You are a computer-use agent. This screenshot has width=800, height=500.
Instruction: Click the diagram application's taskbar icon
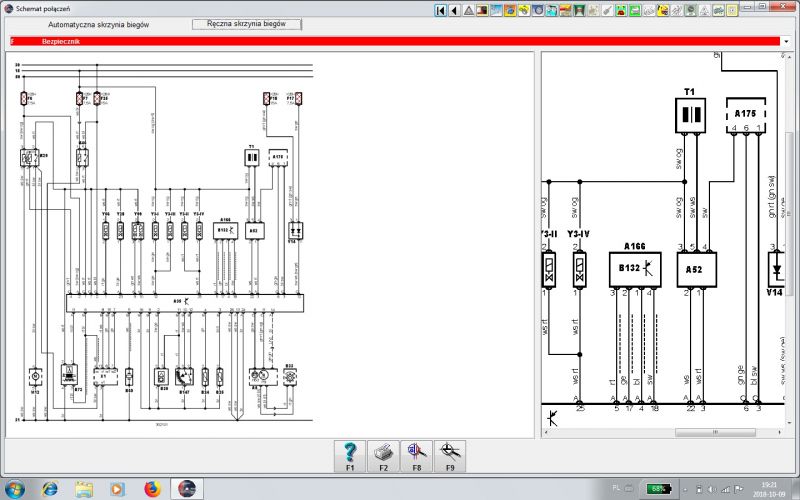(187, 489)
